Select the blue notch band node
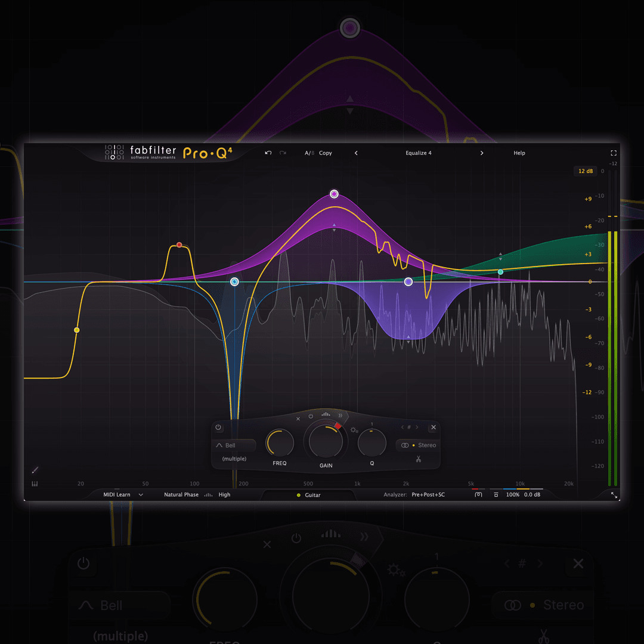 click(234, 281)
